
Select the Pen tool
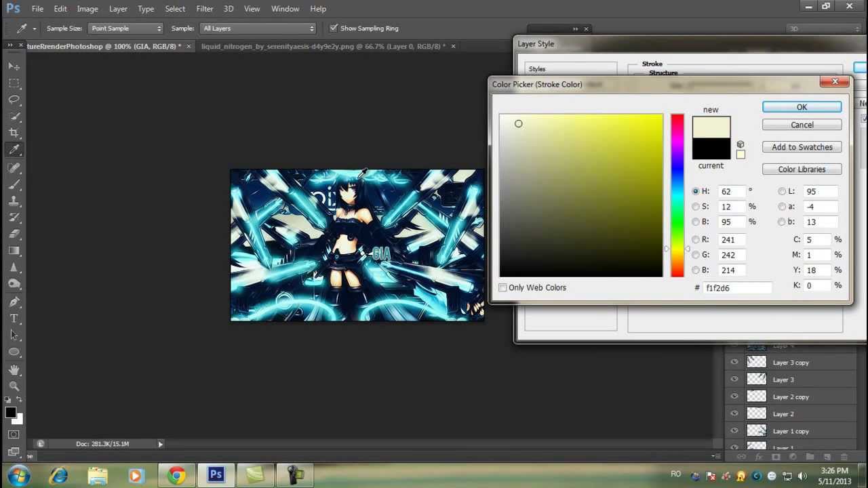(x=14, y=302)
